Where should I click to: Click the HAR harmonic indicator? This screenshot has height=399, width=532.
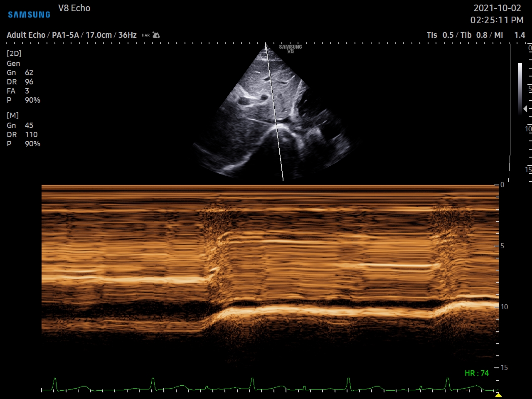[145, 35]
